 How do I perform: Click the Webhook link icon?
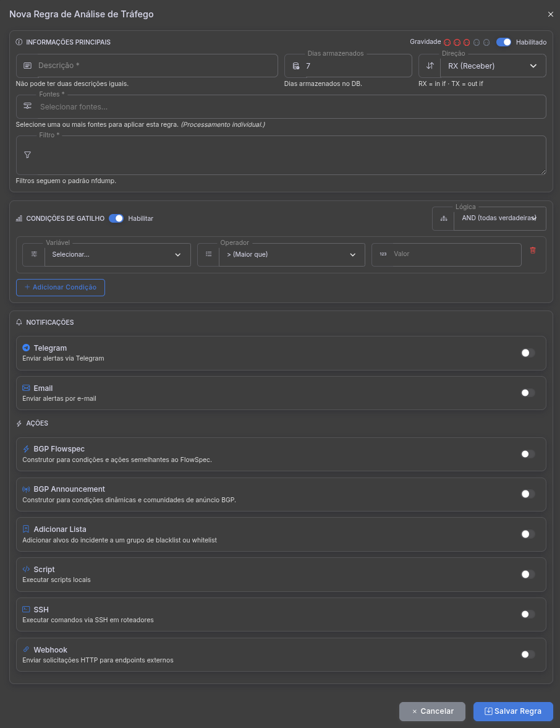point(26,649)
